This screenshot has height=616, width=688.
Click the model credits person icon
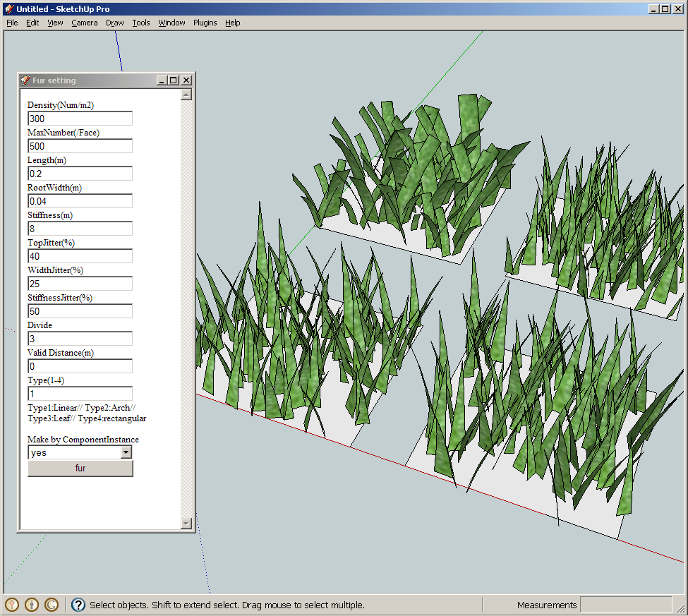point(32,605)
